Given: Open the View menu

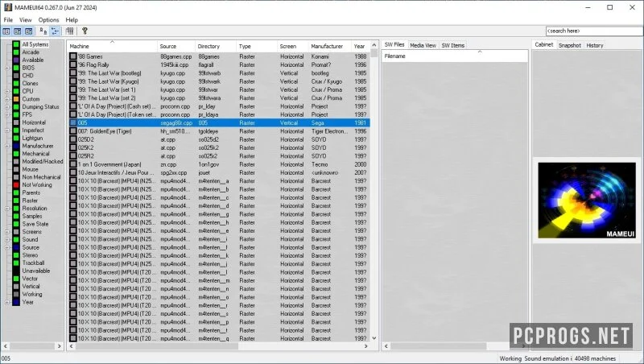Looking at the screenshot, I should point(26,19).
